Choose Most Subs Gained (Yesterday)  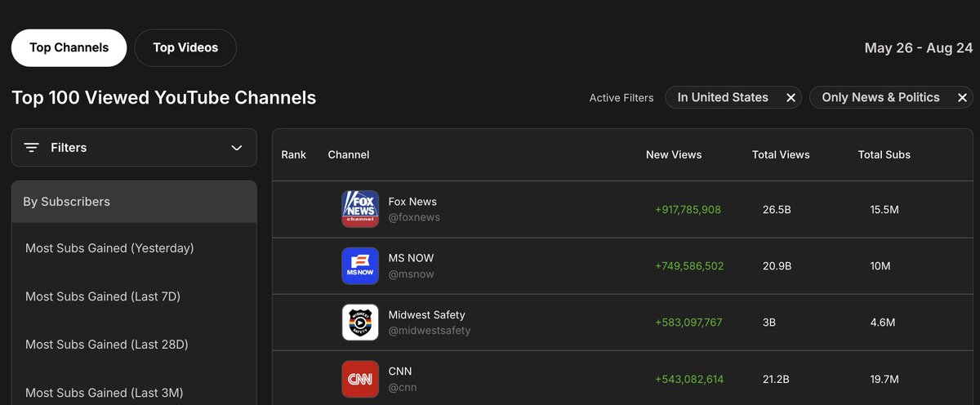pos(109,248)
